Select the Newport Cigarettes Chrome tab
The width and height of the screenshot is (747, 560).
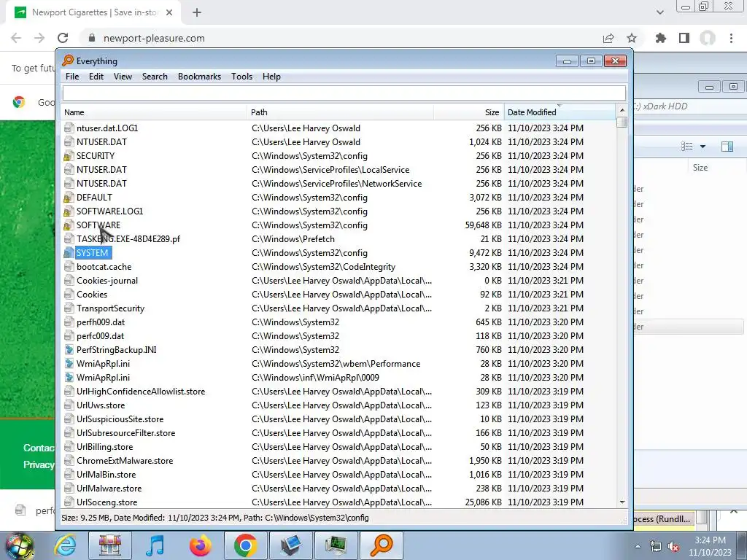93,12
